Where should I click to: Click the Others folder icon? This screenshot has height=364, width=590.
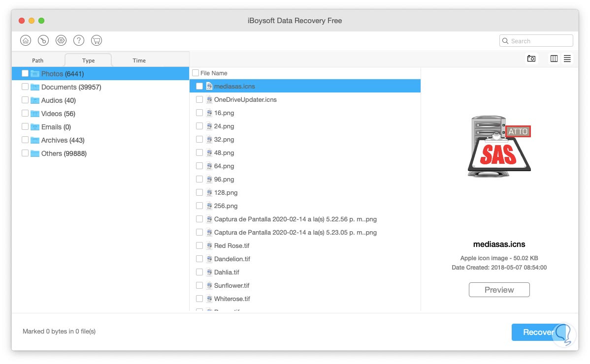[x=35, y=153]
